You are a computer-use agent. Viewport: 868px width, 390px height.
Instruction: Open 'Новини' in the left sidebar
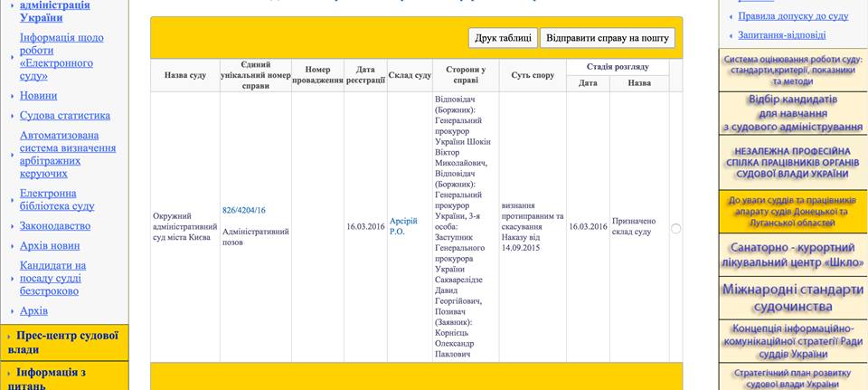[38, 96]
